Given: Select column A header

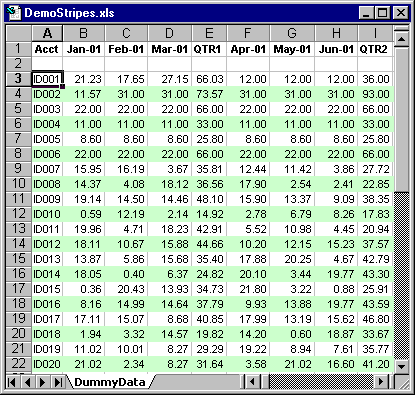Looking at the screenshot, I should (47, 33).
